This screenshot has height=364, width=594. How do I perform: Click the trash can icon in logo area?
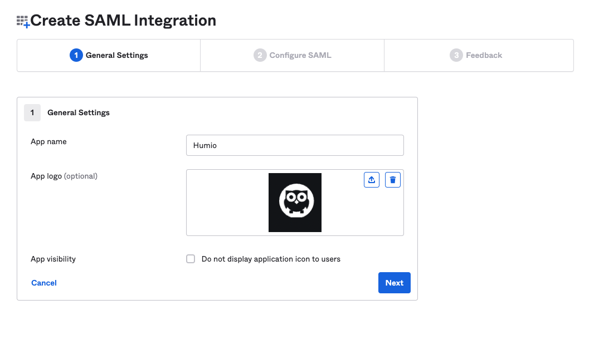[392, 179]
